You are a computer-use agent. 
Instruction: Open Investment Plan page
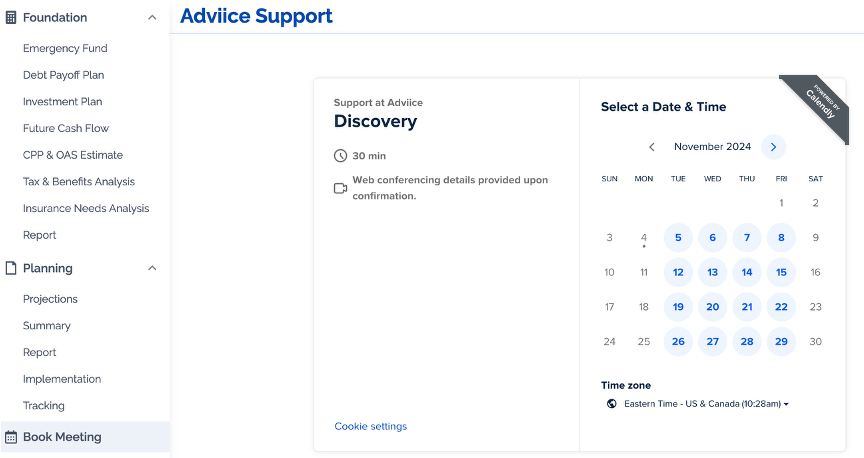click(62, 101)
